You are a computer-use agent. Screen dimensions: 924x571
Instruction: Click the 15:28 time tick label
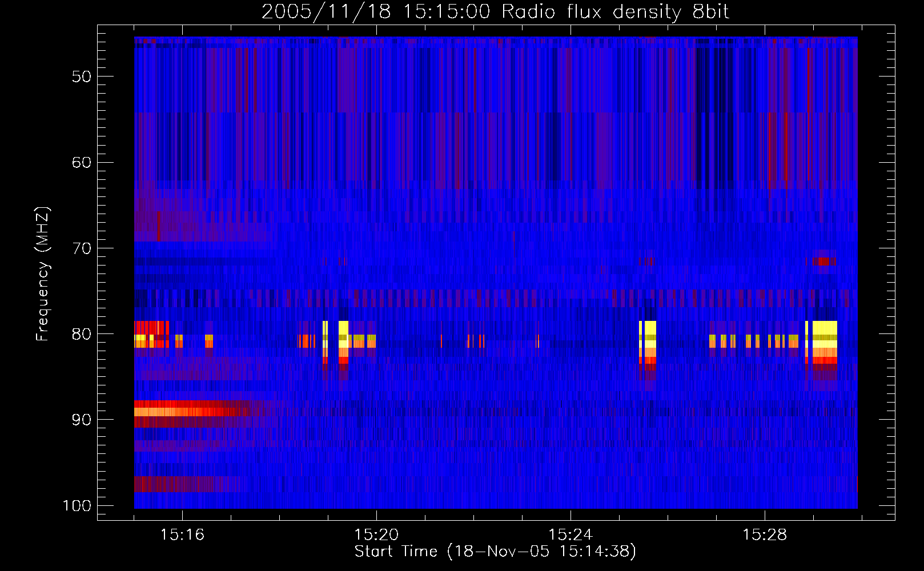[x=765, y=535]
